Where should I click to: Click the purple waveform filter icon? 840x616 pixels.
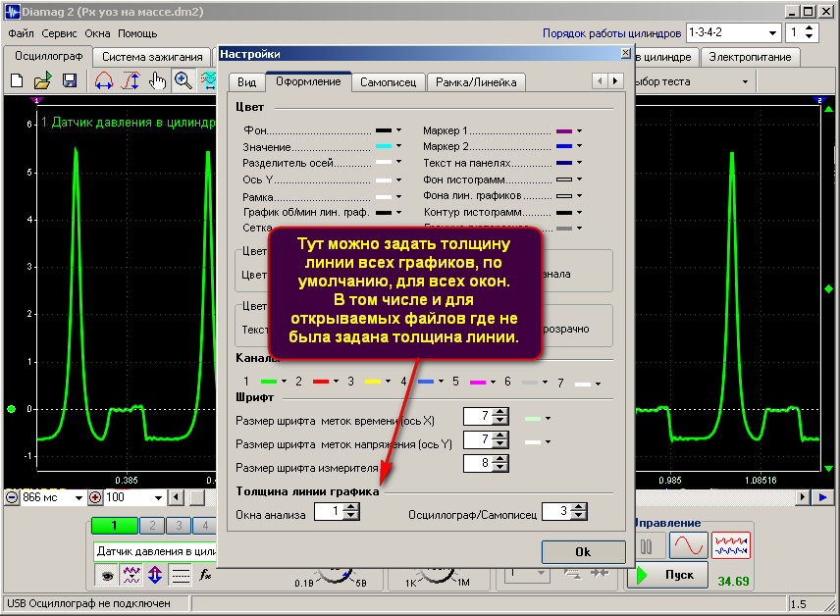(131, 576)
